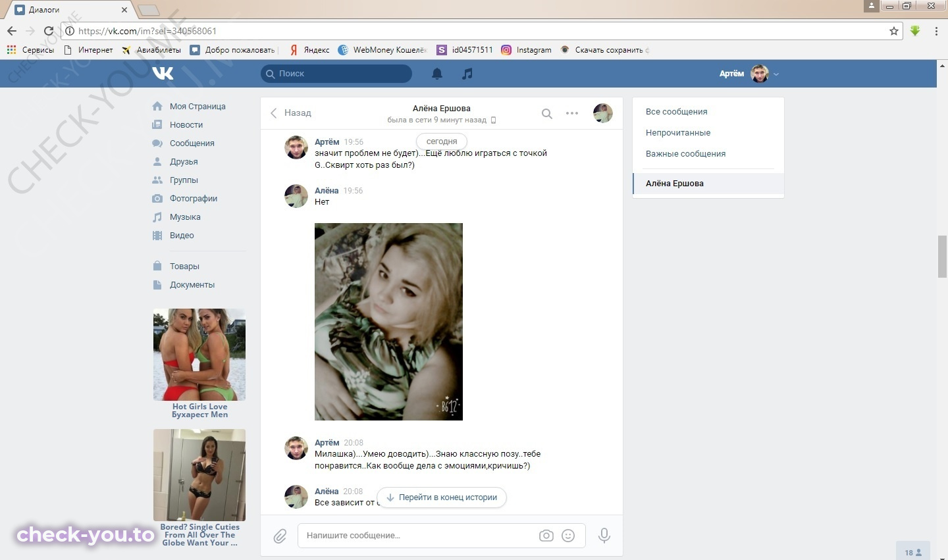Click the microphone voice message icon
Screen dimensions: 948x560
[x=604, y=536]
